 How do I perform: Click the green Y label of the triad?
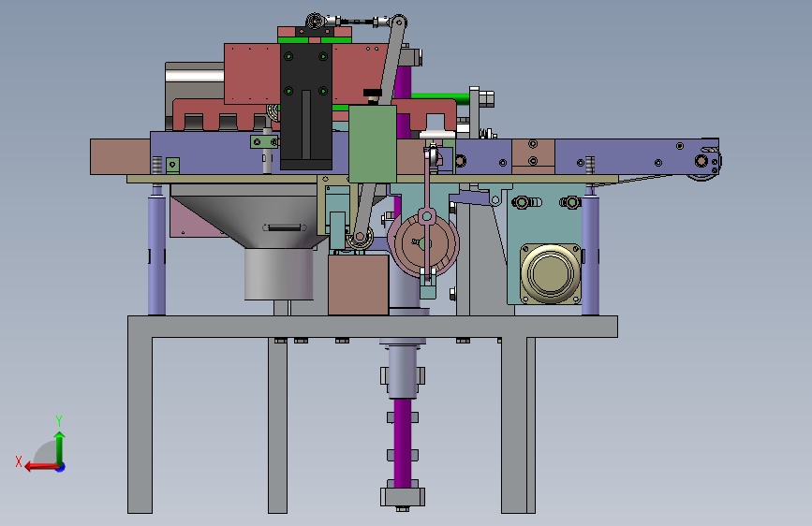pyautogui.click(x=59, y=420)
